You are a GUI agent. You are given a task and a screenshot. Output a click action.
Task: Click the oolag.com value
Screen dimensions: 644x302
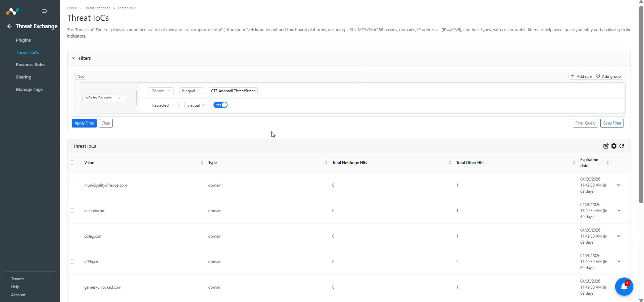click(x=93, y=236)
